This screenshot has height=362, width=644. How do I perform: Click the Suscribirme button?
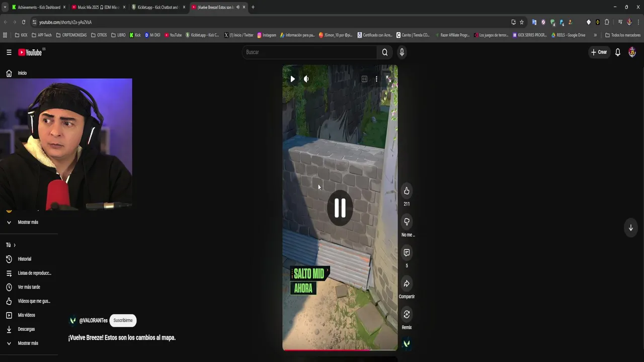(x=123, y=320)
